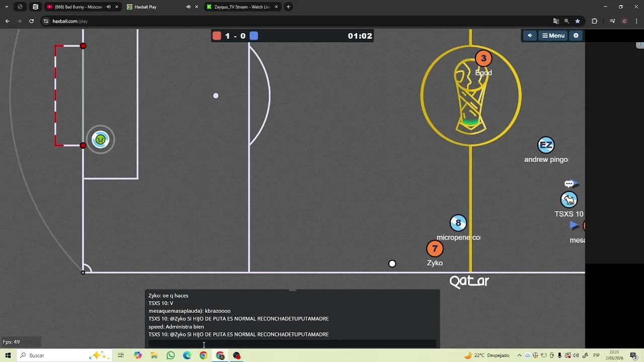This screenshot has width=644, height=362.
Task: Open the Chrome profile avatar
Action: pos(624,21)
